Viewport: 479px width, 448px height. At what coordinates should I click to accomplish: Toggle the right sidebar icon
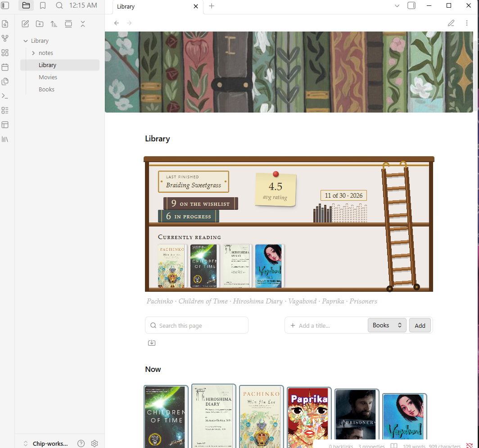pyautogui.click(x=411, y=5)
